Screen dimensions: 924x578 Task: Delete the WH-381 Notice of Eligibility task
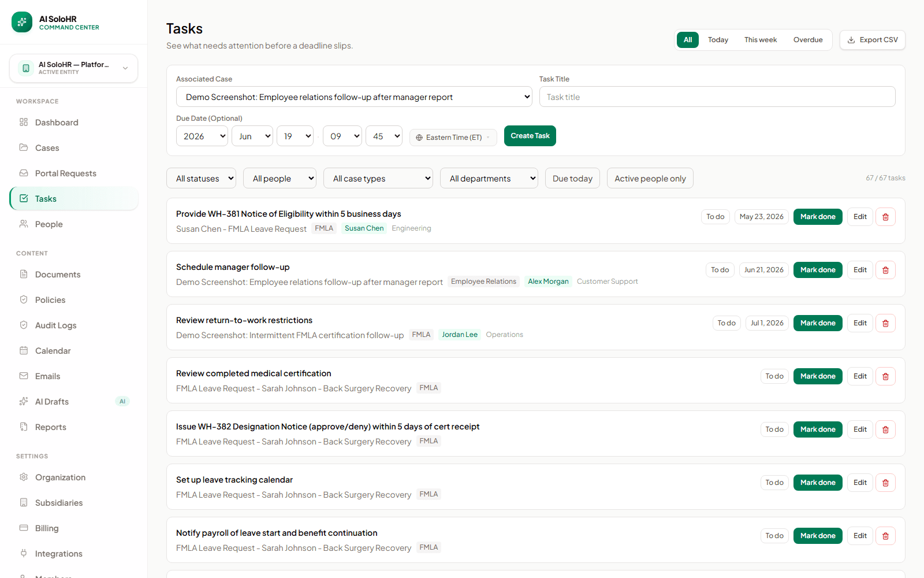click(x=885, y=217)
